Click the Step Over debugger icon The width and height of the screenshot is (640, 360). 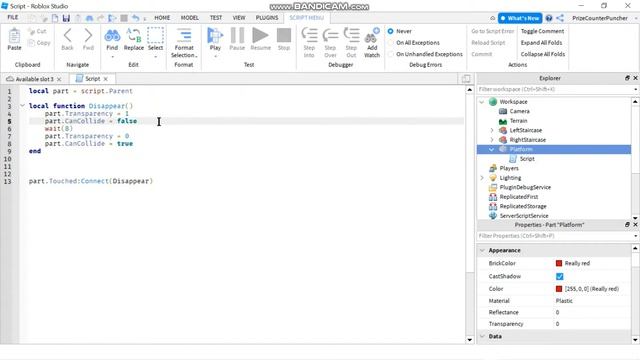pos(330,36)
